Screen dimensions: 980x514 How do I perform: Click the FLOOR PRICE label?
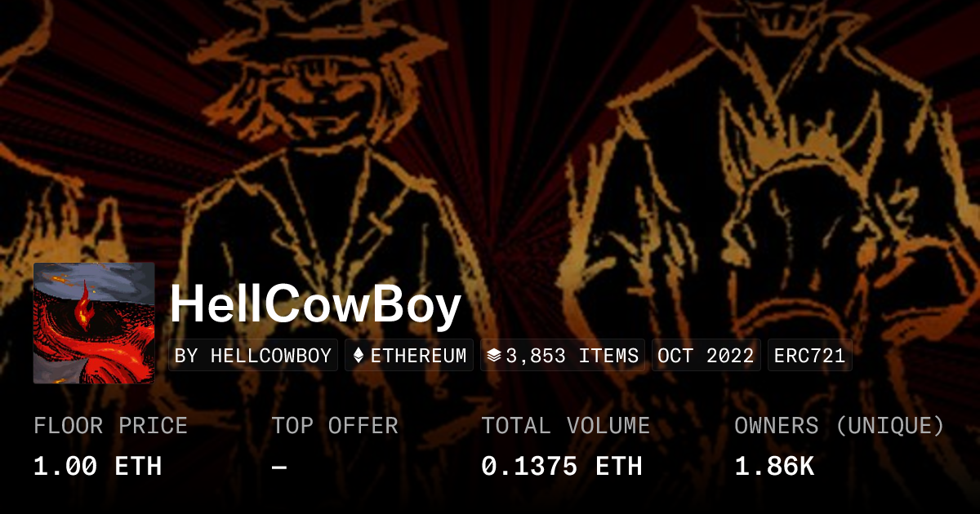[110, 426]
